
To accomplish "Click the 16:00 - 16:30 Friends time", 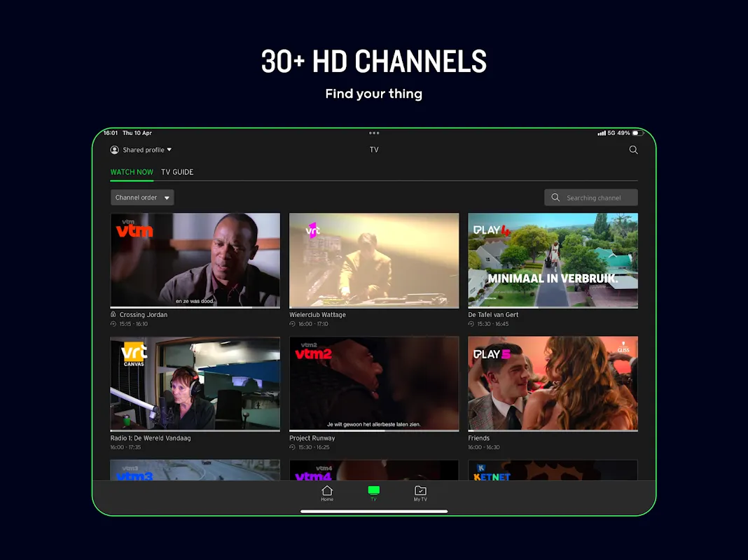I will (484, 447).
